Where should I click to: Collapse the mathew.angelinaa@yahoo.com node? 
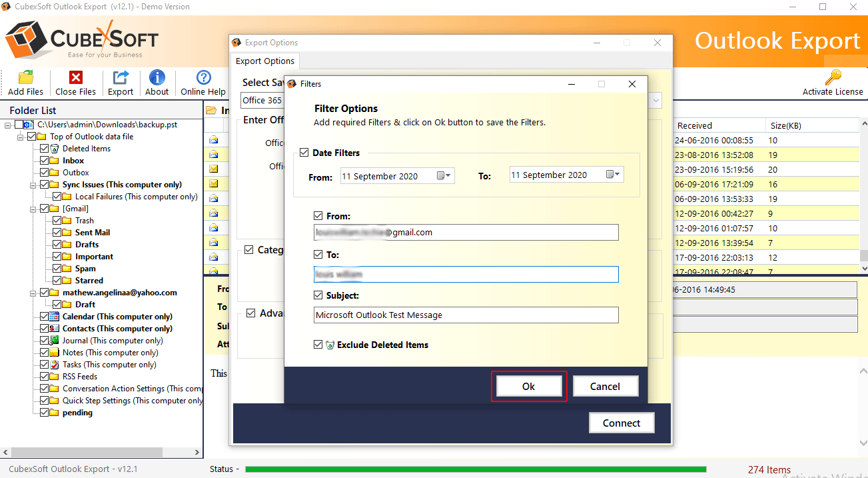tap(33, 293)
